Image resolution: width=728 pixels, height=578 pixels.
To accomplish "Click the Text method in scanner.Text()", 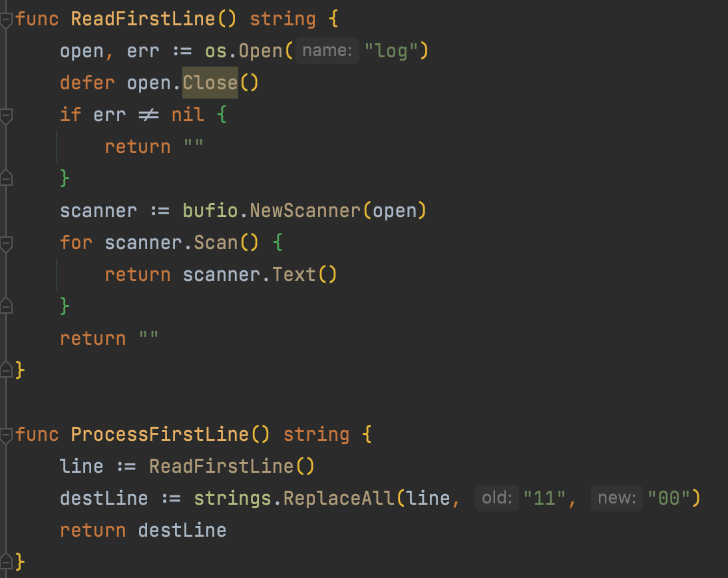I will 293,274.
